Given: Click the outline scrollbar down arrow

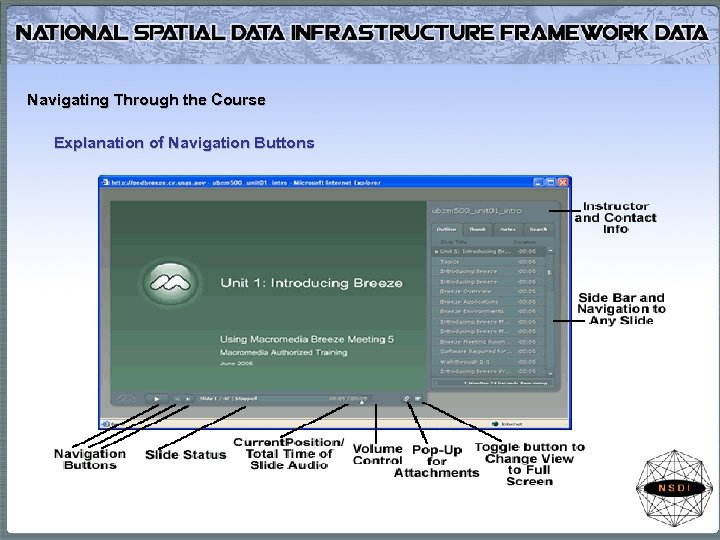Looking at the screenshot, I should (x=550, y=374).
